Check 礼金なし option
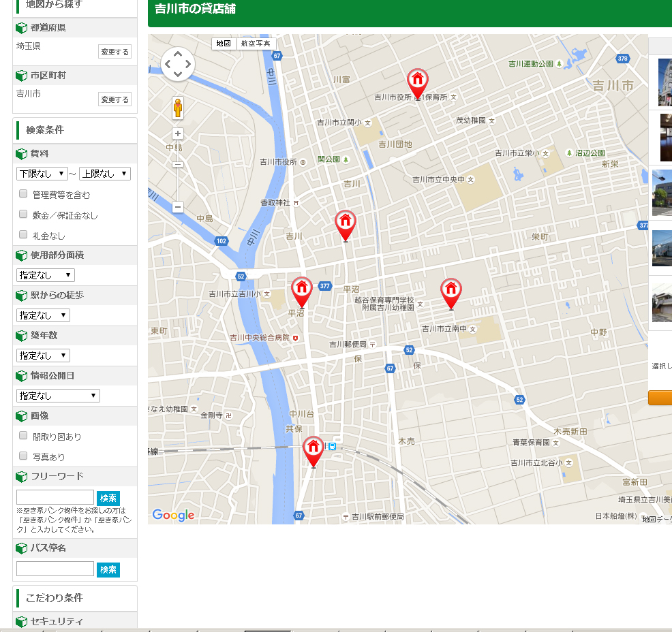Image resolution: width=672 pixels, height=632 pixels. [x=23, y=234]
